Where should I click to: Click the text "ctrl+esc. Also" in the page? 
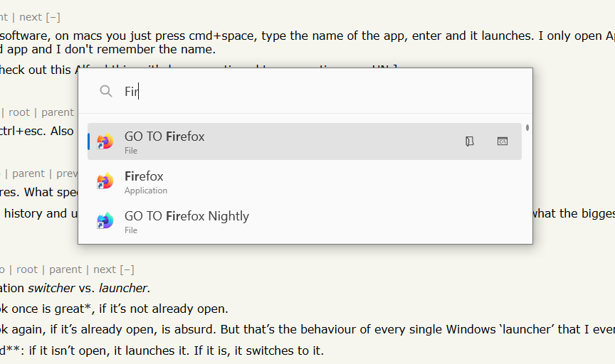37,132
